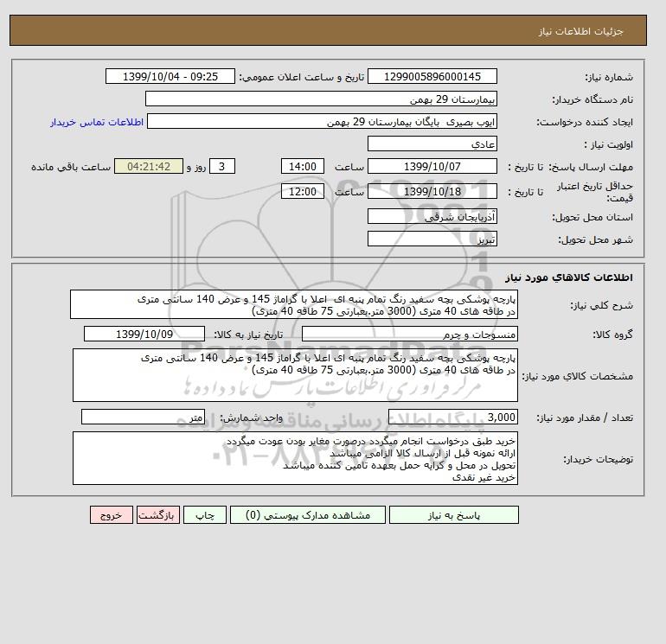Click the تاریخ نیاز به کالا label

tap(248, 335)
